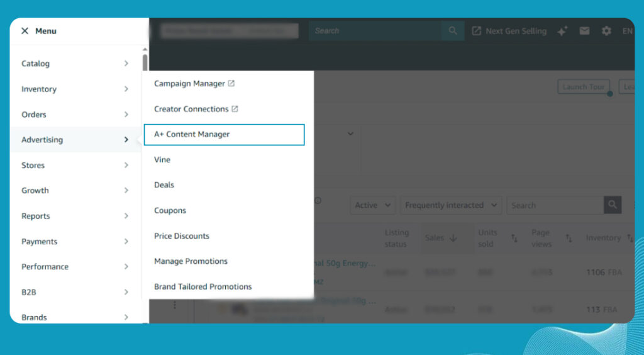Choose Brand Tailored Promotions option
This screenshot has height=355, width=644.
203,286
